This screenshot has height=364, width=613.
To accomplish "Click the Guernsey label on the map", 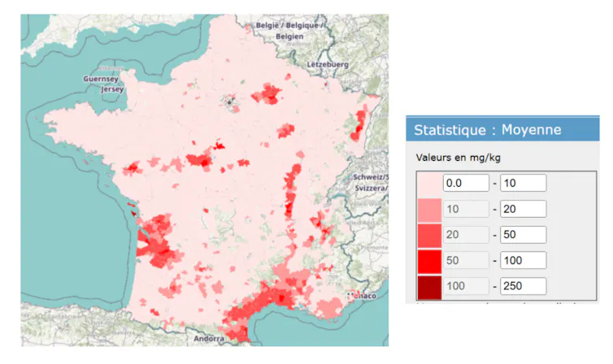I will pos(101,79).
